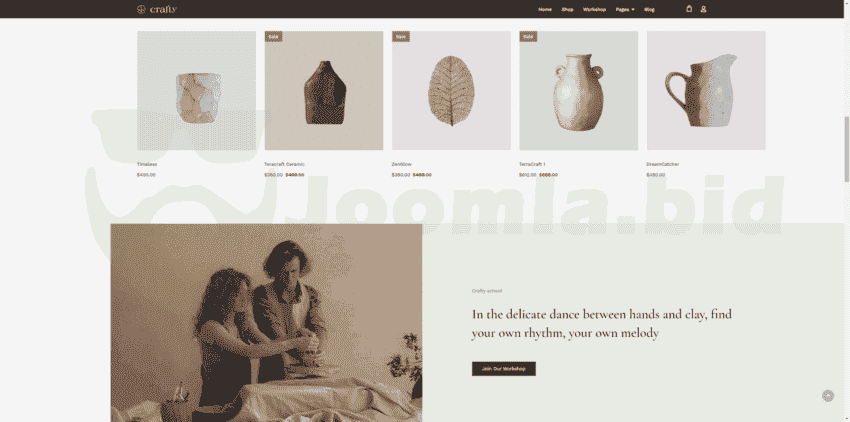Open the Shop menu item
Screen dimensions: 850x422
[568, 9]
